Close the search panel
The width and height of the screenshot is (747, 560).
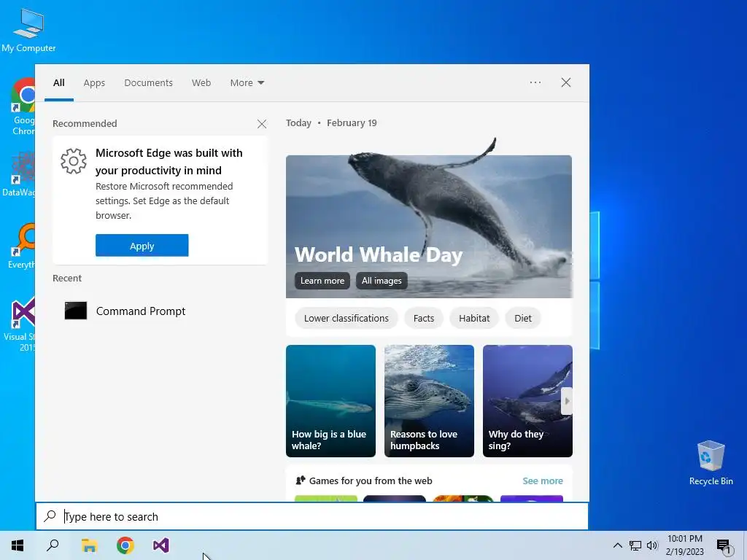coord(566,82)
